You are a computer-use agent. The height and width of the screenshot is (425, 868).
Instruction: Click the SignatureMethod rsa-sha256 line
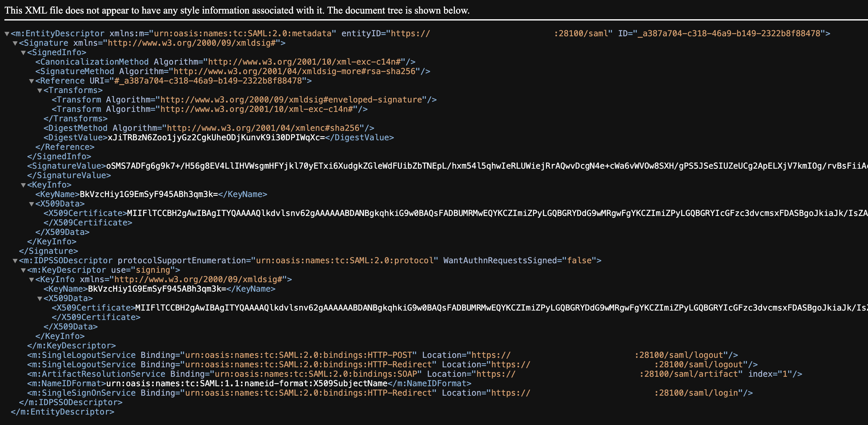tap(233, 71)
